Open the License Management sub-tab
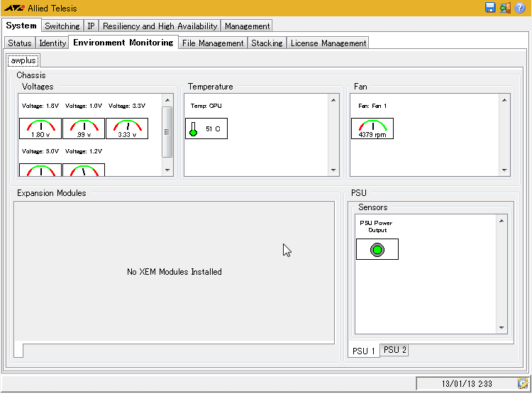532x394 pixels. point(328,43)
